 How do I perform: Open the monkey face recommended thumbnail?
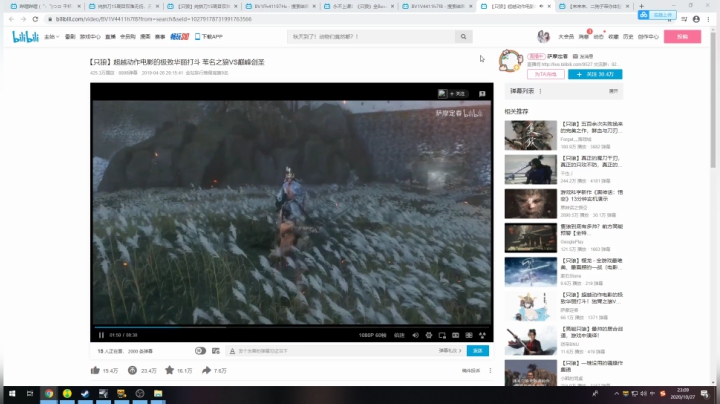click(x=530, y=203)
